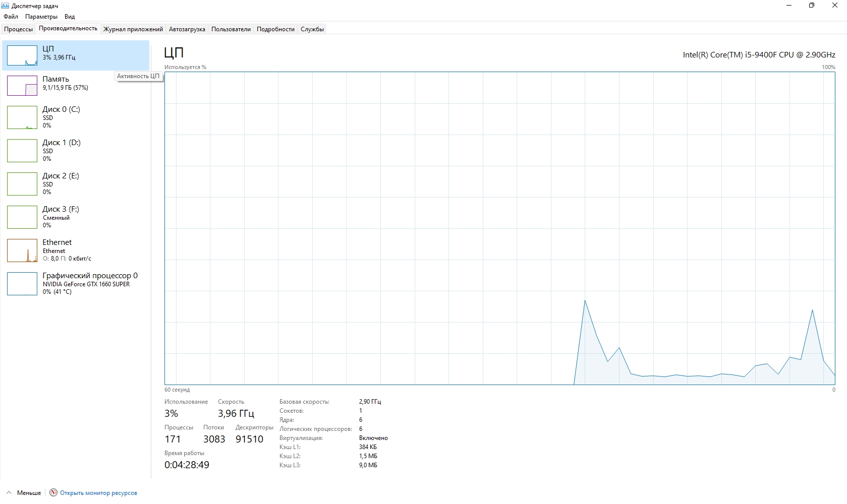Select Диск 0 (C:) graph icon
This screenshot has width=847, height=504.
(x=22, y=117)
